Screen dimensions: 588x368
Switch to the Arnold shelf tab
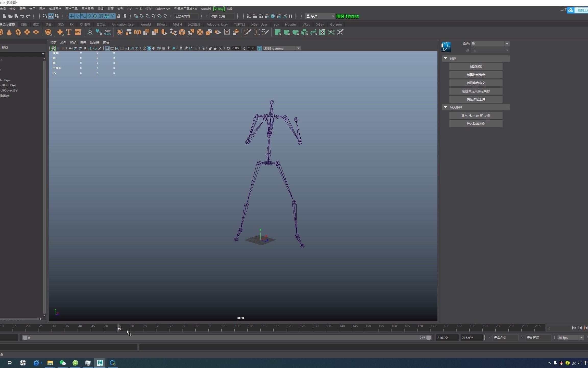pos(146,24)
